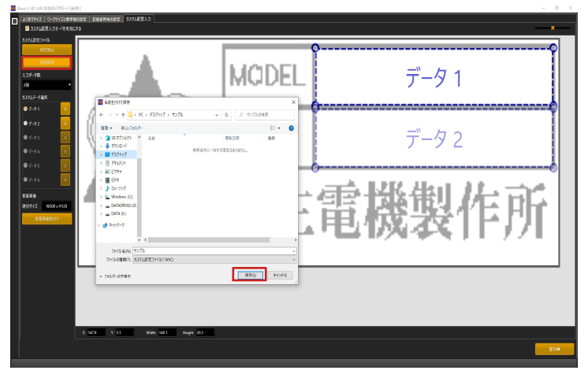Expand the Windows (C:) tree node

point(101,197)
